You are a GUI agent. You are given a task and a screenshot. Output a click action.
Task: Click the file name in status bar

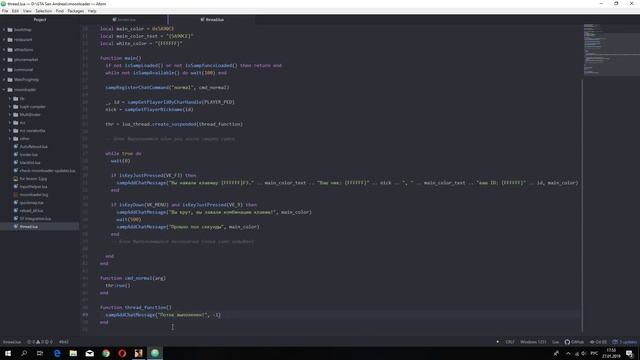(x=12, y=342)
